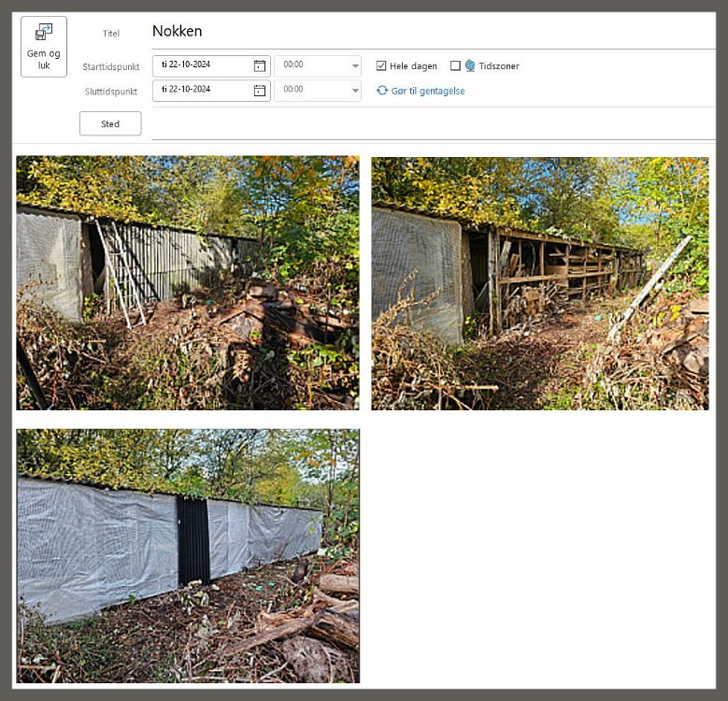Select the photo of open shed shelving
Viewport: 728px width, 701px height.
coord(539,282)
